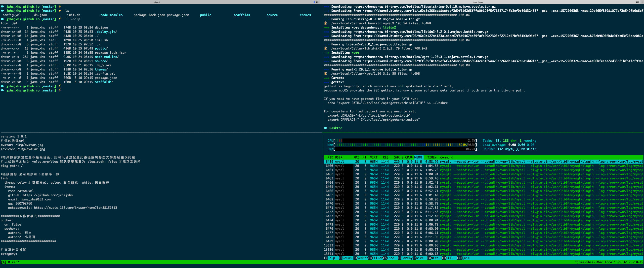
Task: Click '.deploy_git/' directory in ll listing
Action: pyautogui.click(x=106, y=32)
